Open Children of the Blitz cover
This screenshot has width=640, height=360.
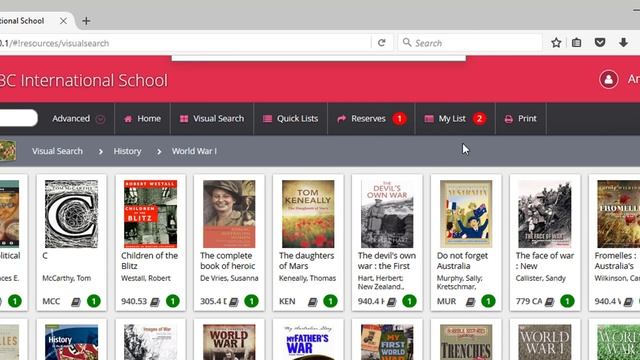(151, 214)
